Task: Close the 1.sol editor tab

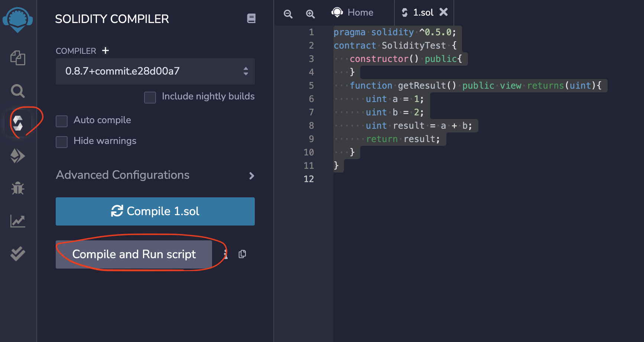Action: [x=443, y=12]
